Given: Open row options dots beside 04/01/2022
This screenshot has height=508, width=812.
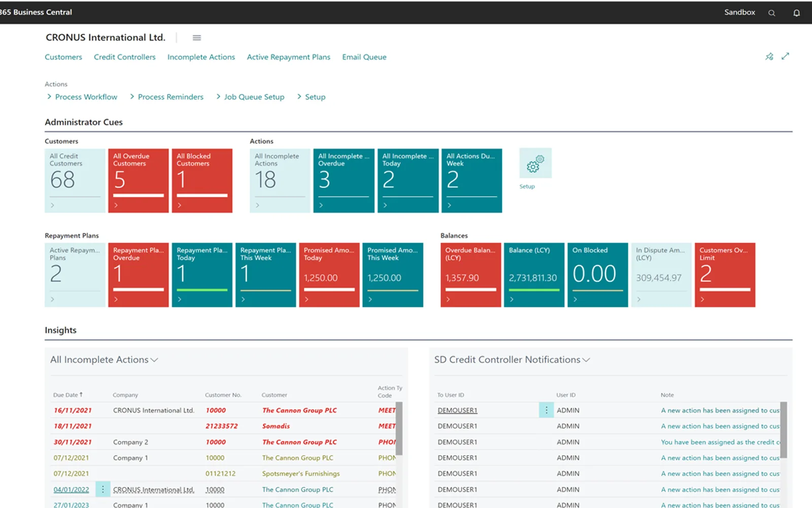Looking at the screenshot, I should [103, 489].
